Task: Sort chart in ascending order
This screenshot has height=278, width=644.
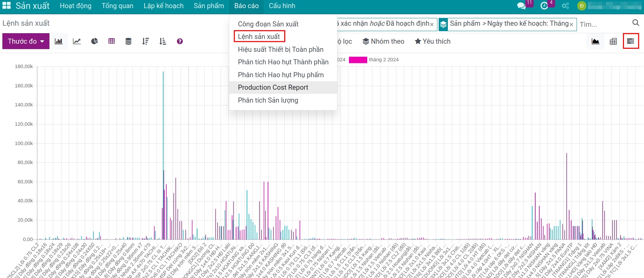Action: (163, 41)
